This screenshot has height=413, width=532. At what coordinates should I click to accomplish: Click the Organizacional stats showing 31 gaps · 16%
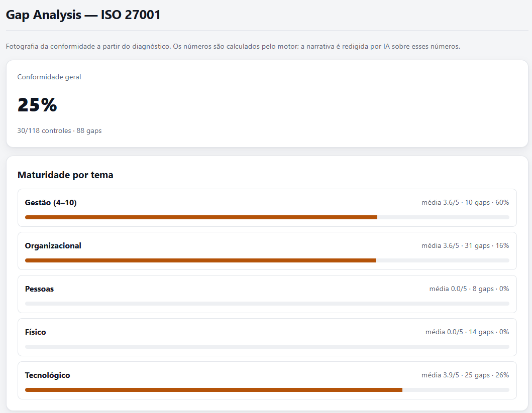465,245
